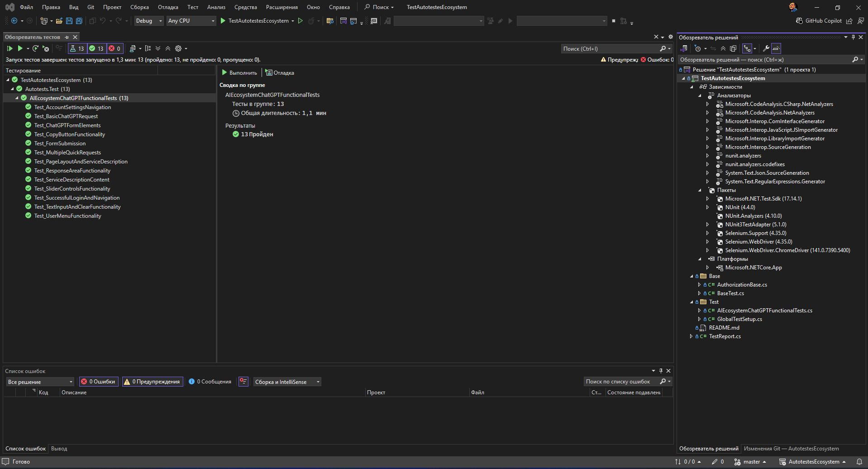
Task: Toggle the failed tests filter showing 0
Action: pos(114,48)
